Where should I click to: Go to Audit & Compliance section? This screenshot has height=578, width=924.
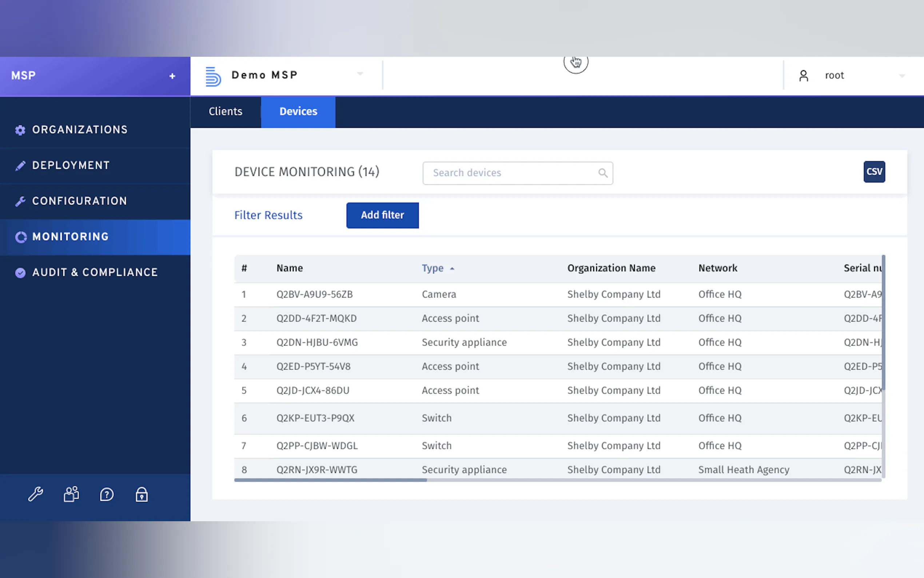point(95,272)
